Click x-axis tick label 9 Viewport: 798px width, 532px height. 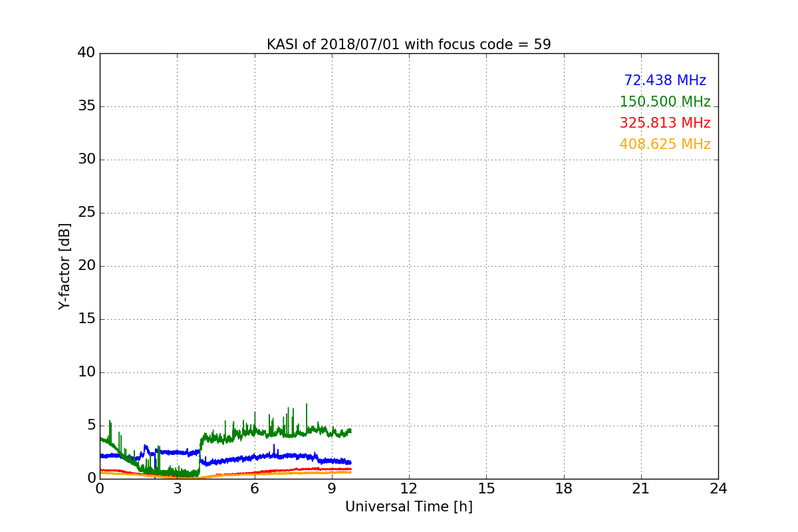pos(332,489)
